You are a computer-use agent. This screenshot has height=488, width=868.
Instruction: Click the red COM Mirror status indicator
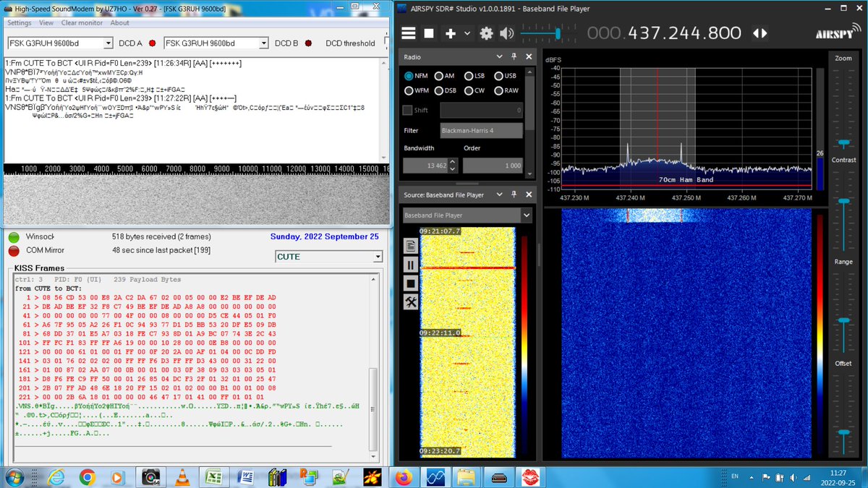14,250
